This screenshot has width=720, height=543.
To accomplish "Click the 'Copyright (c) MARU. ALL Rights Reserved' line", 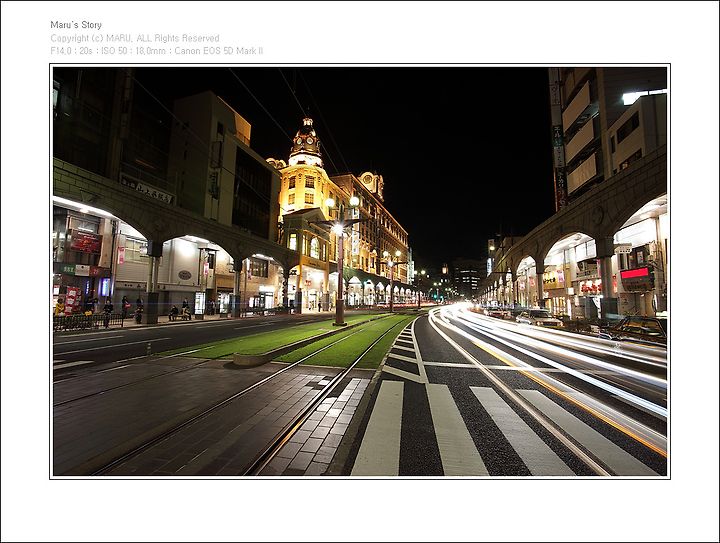I will pos(135,38).
